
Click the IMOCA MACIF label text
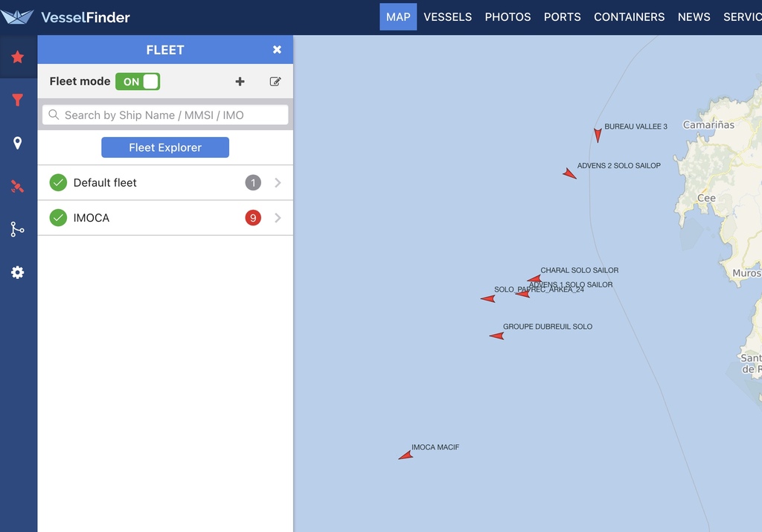coord(435,447)
